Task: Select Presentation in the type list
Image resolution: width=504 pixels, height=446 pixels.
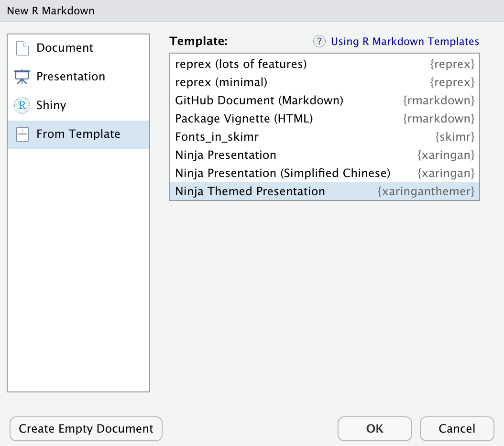Action: pyautogui.click(x=78, y=77)
